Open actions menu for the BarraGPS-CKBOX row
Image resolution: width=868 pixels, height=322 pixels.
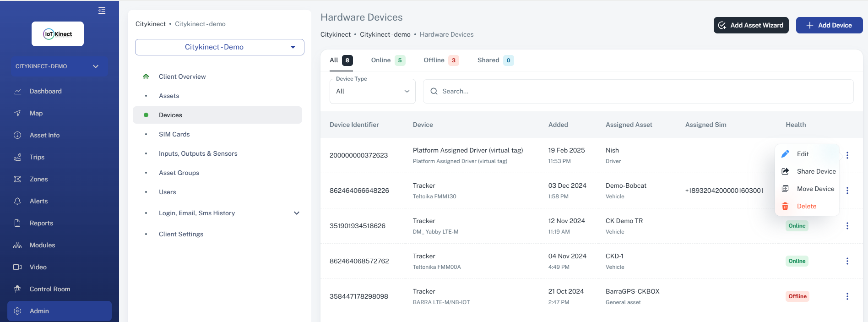[847, 296]
